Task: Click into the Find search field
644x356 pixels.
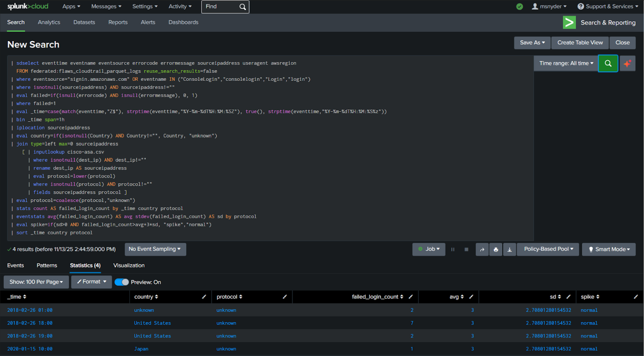Action: tap(221, 7)
